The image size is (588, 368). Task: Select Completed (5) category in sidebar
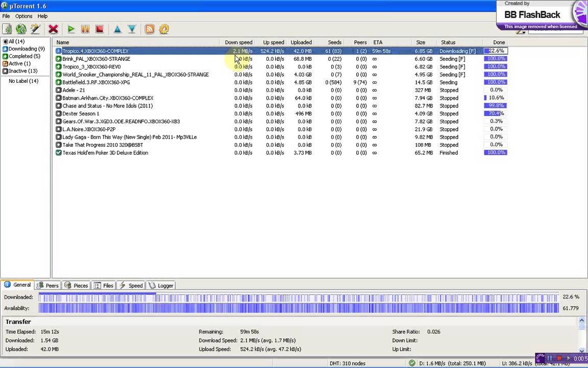(21, 56)
